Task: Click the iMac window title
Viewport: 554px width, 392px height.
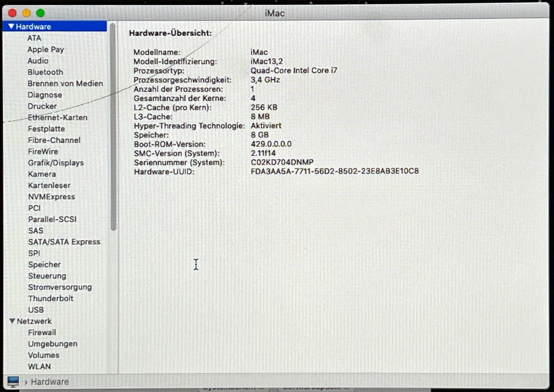Action: coord(275,13)
